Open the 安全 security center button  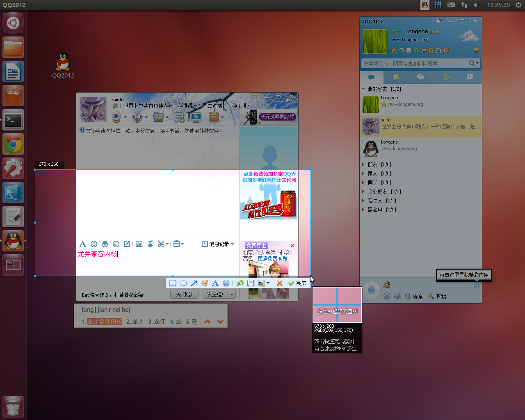point(414,297)
